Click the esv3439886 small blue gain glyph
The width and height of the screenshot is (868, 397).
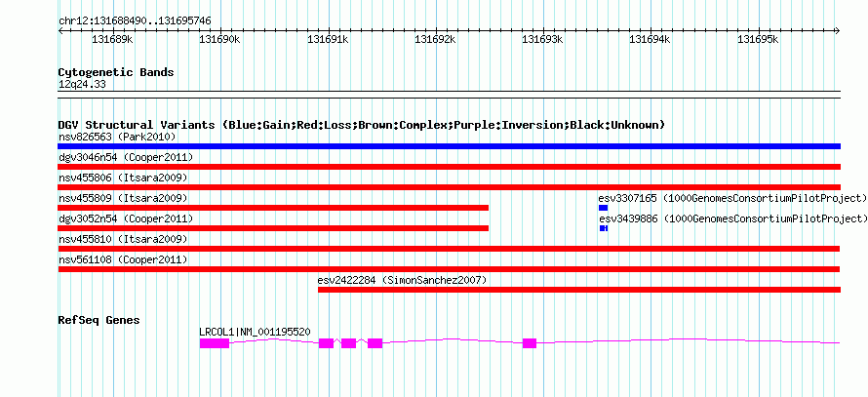[x=604, y=228]
